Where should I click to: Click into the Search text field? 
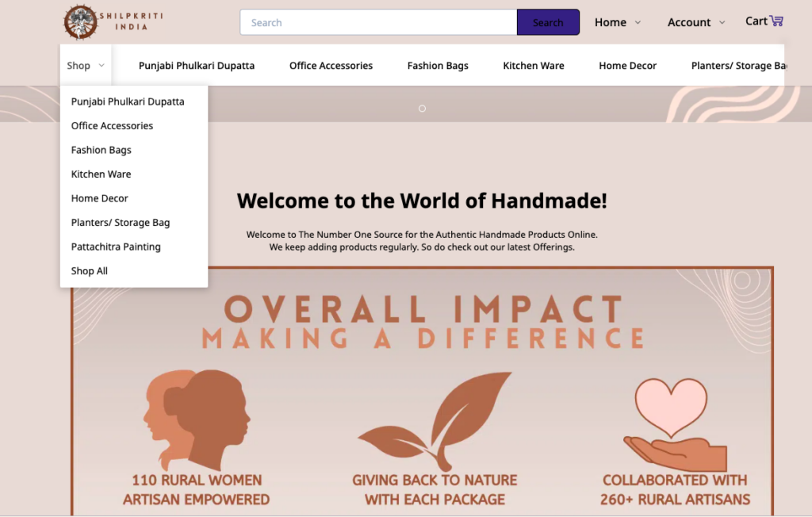click(x=378, y=22)
